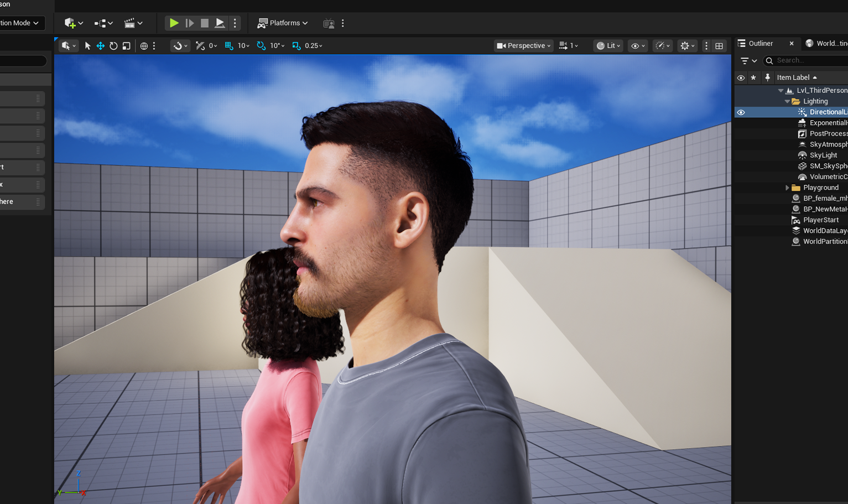
Task: Open the Cinematics clapperboard menu
Action: click(x=133, y=23)
